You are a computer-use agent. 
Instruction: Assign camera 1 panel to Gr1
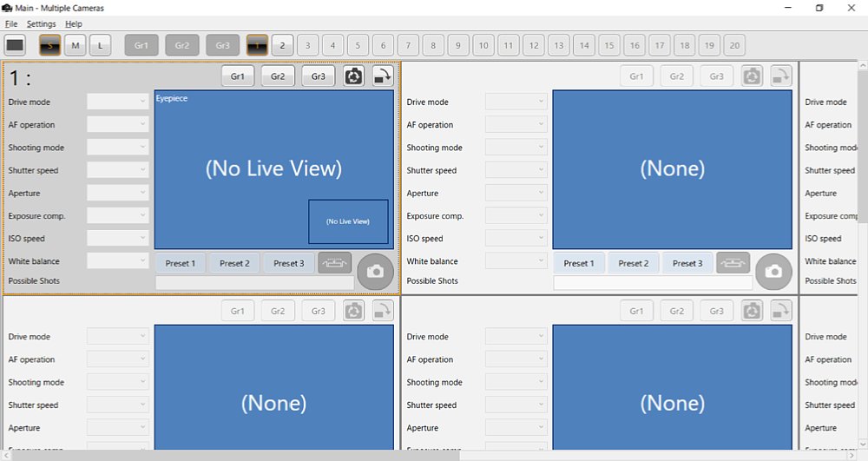click(x=238, y=76)
